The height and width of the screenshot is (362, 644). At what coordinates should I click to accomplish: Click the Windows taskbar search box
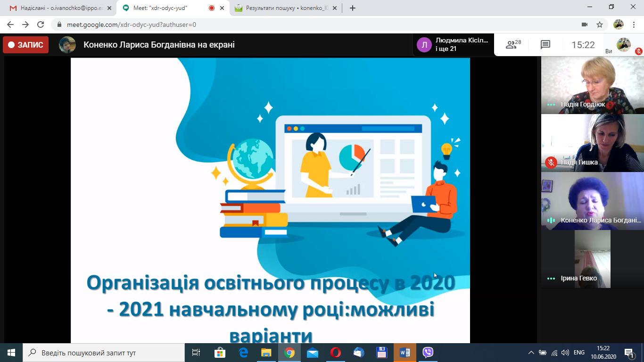pyautogui.click(x=104, y=353)
